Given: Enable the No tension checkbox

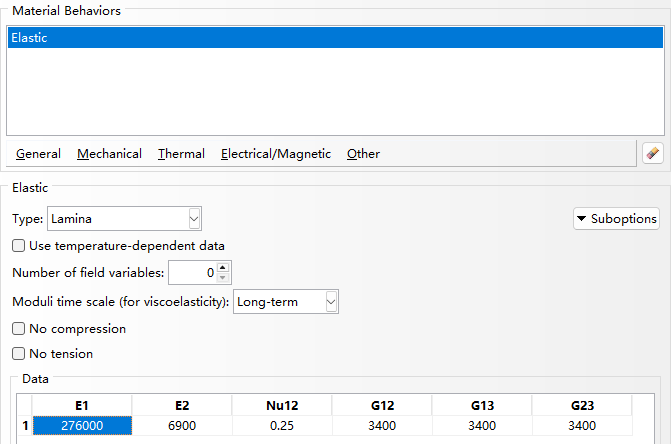Looking at the screenshot, I should [18, 353].
